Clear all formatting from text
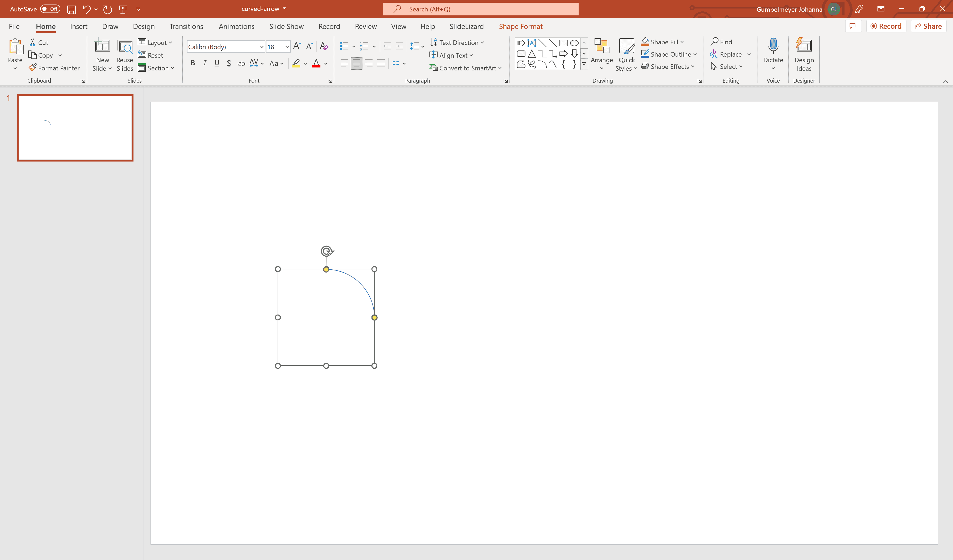953x560 pixels. (x=324, y=46)
